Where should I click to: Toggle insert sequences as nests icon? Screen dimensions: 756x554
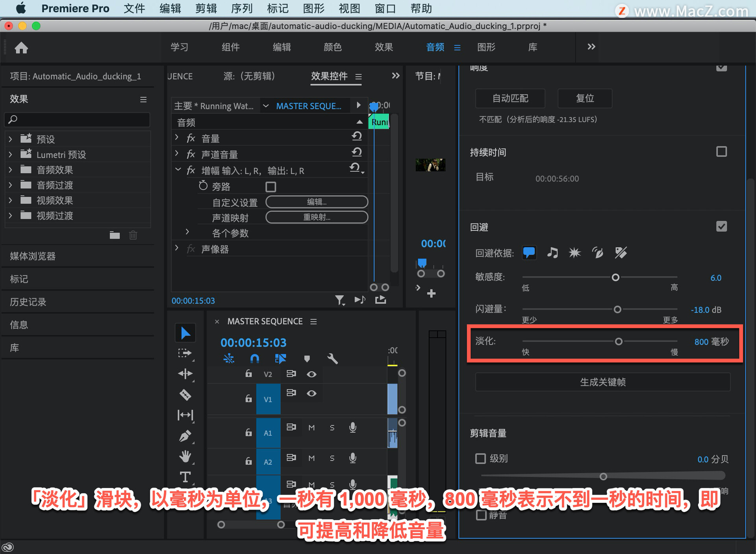(x=229, y=358)
